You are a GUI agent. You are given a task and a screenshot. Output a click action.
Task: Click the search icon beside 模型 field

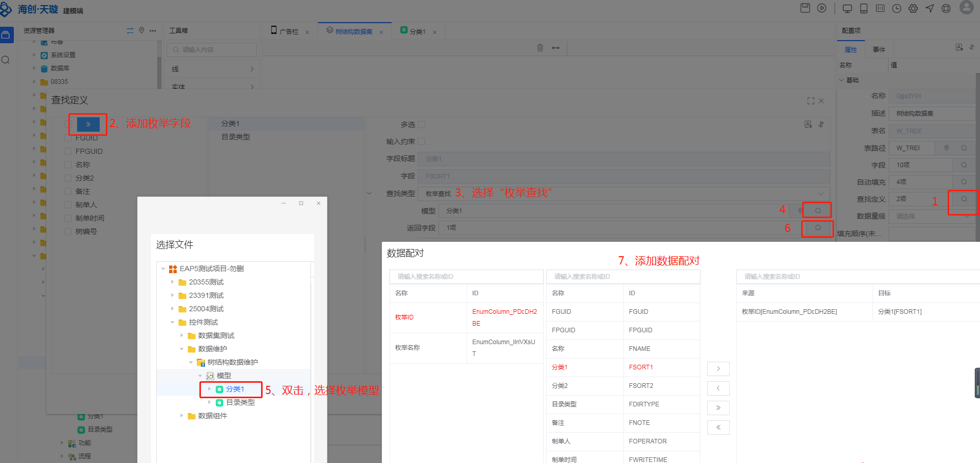coord(818,210)
